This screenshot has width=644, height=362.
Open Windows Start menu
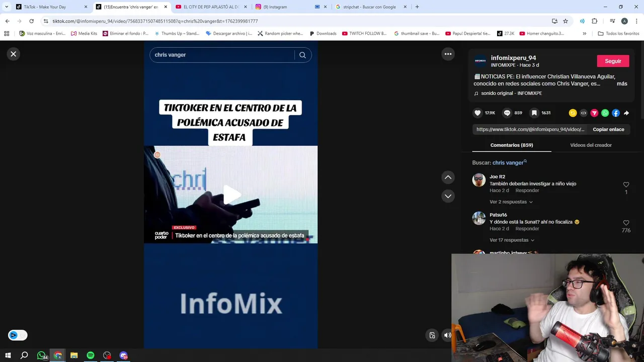click(x=8, y=355)
